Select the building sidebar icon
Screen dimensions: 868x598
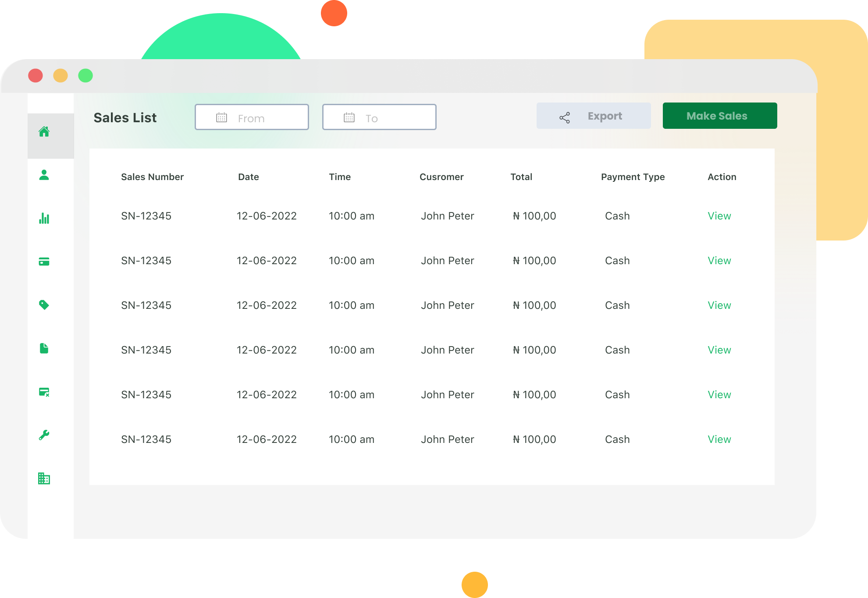click(44, 478)
